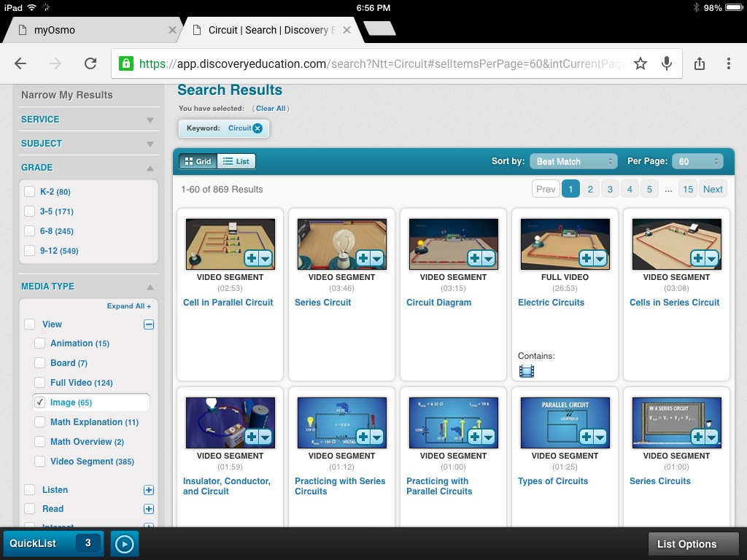The width and height of the screenshot is (747, 560).
Task: Check the K-2 grade filter
Action: [x=29, y=192]
